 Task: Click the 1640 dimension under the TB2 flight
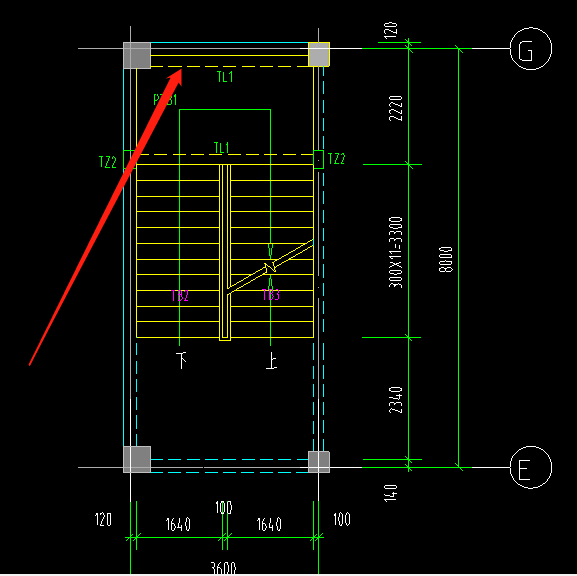(178, 524)
